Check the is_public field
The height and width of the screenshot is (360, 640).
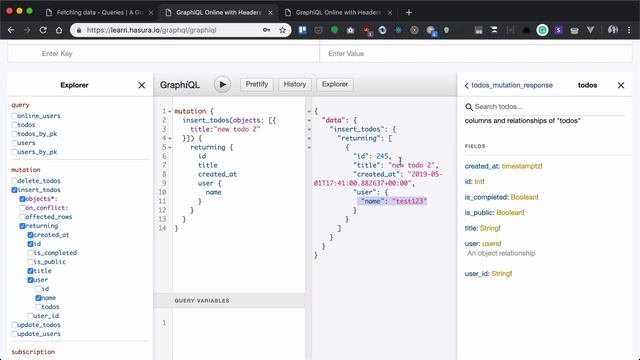click(x=30, y=262)
